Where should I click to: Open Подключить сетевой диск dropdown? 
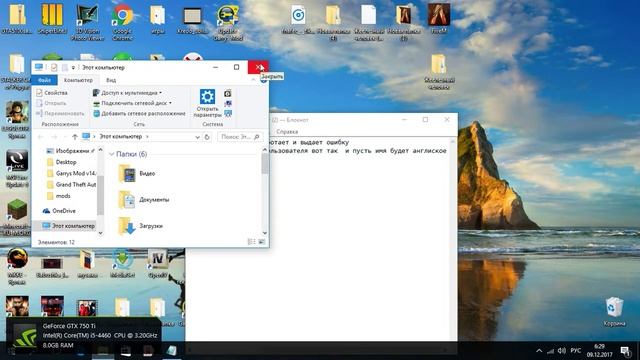point(133,103)
